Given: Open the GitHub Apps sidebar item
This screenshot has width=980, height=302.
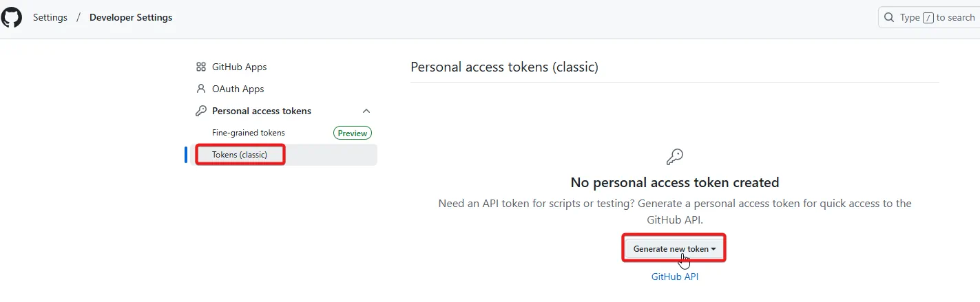Looking at the screenshot, I should [x=239, y=67].
